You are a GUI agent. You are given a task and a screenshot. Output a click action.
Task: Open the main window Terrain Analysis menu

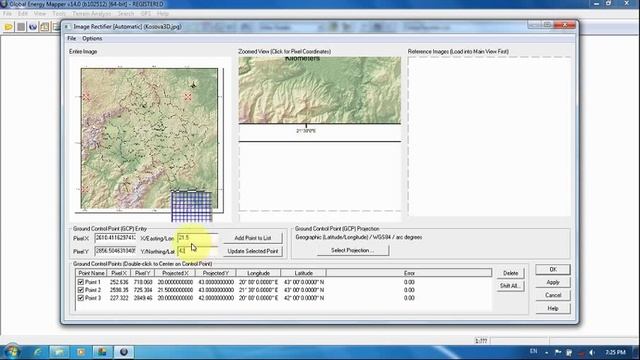click(91, 13)
